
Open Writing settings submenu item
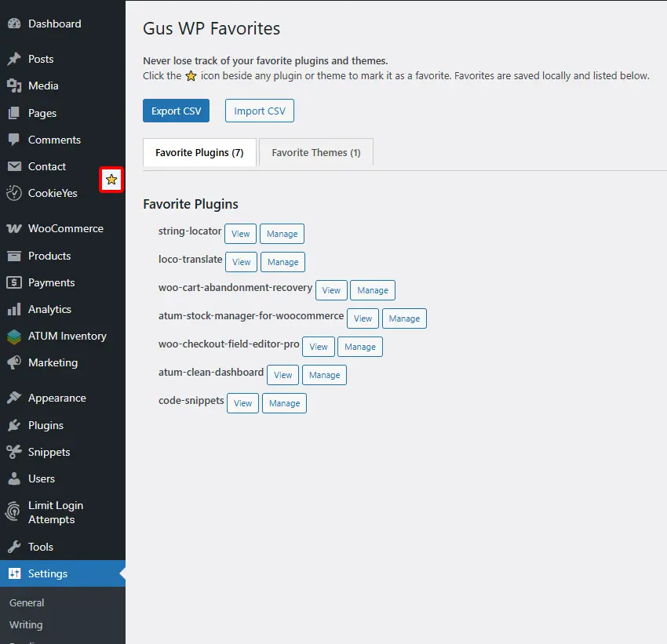click(26, 625)
